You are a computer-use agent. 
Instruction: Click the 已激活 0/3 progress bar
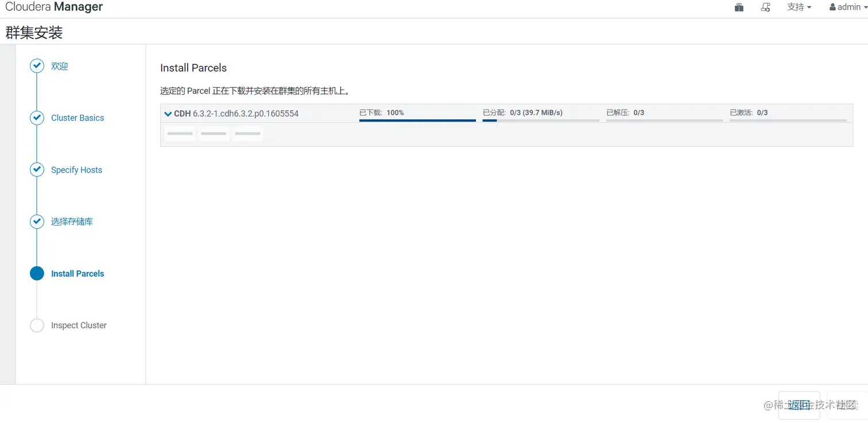point(788,120)
